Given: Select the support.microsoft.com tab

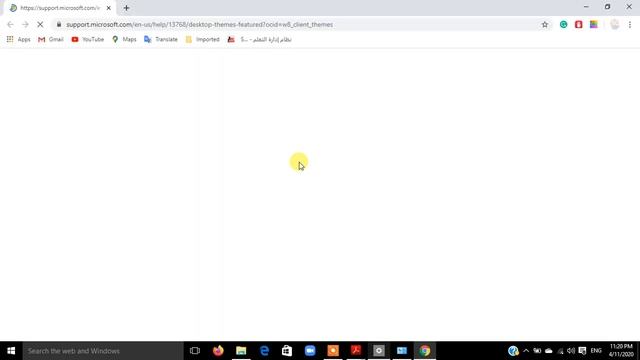Looking at the screenshot, I should pos(60,8).
